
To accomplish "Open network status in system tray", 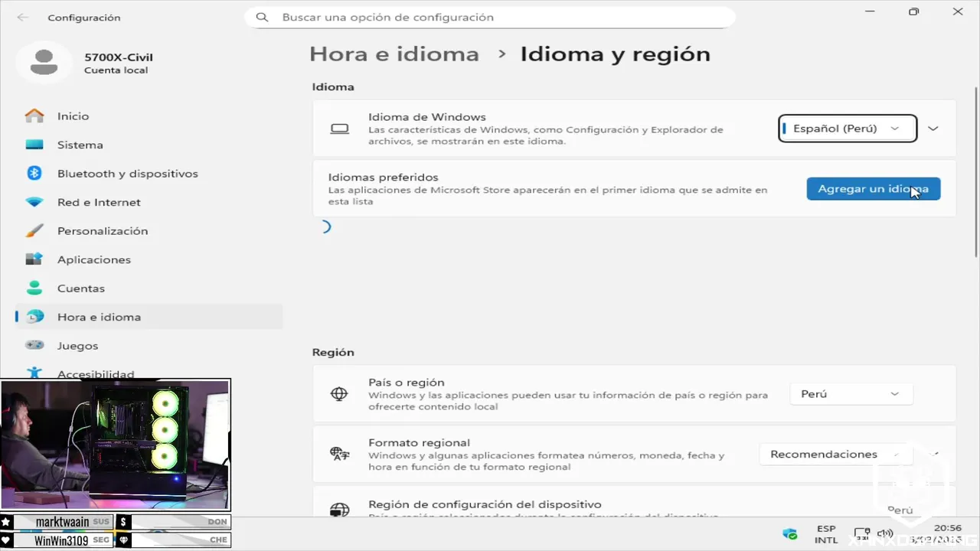I will 862,533.
